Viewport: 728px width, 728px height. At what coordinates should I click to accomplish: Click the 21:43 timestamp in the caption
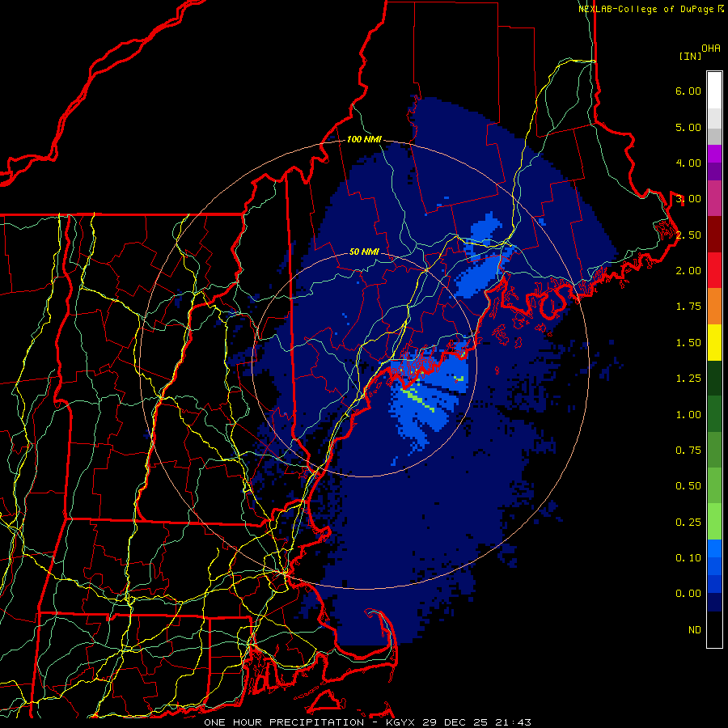[515, 722]
